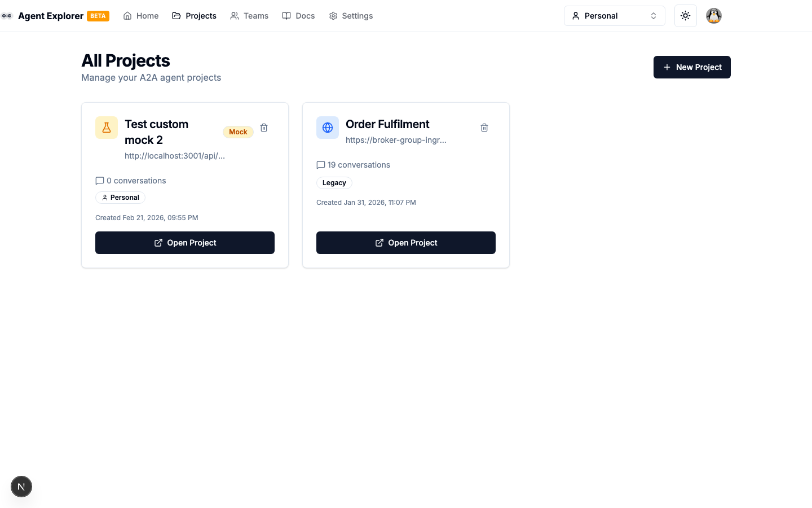
Task: Click the circular N button bottom left
Action: coord(21,487)
